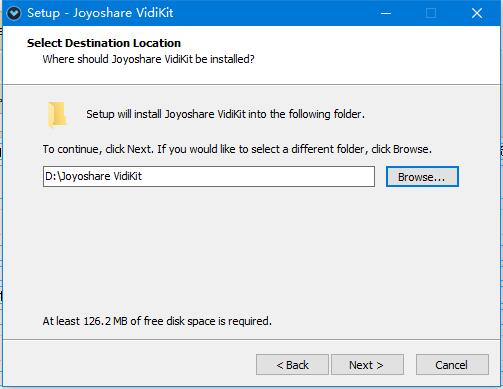This screenshot has height=389, width=503.
Task: Click the yellow destination folder icon
Action: point(57,115)
